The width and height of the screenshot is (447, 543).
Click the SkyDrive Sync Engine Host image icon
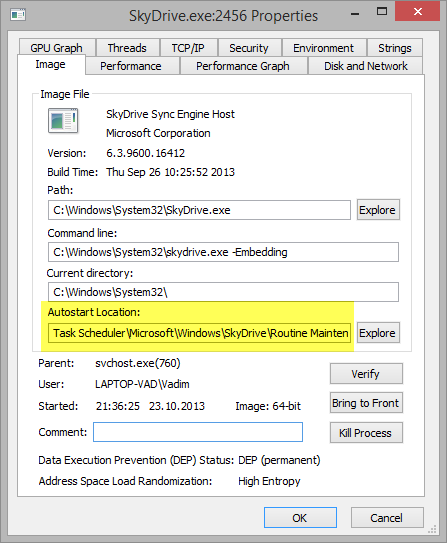(x=63, y=121)
